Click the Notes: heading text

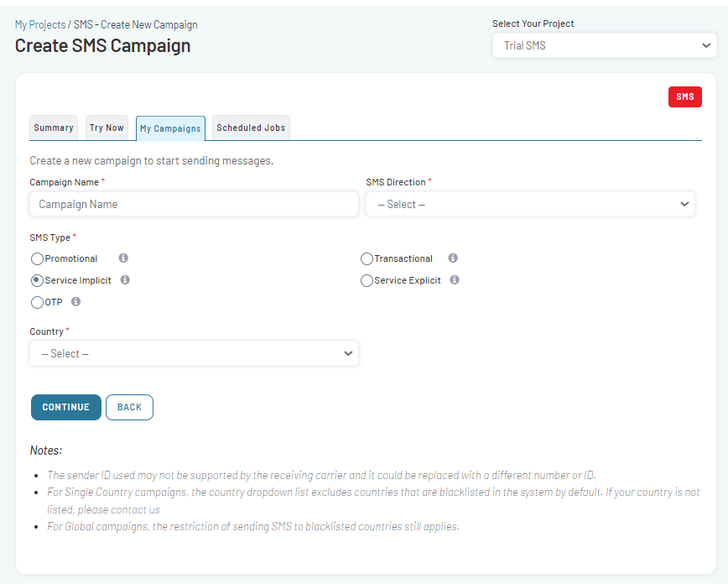pos(46,451)
